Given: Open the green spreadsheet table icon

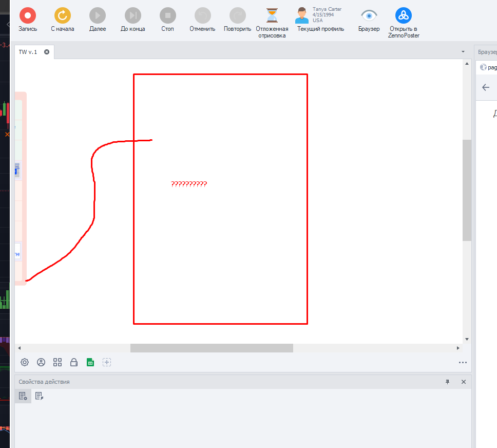Looking at the screenshot, I should 90,362.
